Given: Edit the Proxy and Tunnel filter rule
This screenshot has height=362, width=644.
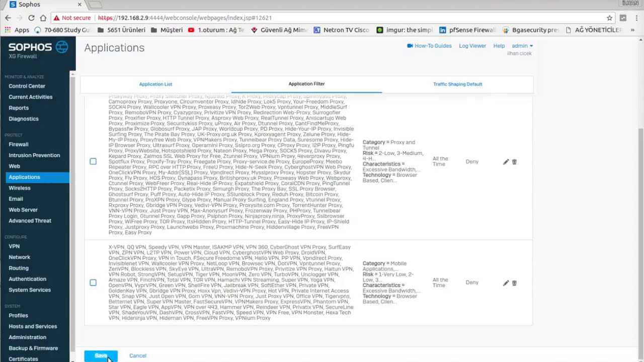Looking at the screenshot, I should (506, 162).
